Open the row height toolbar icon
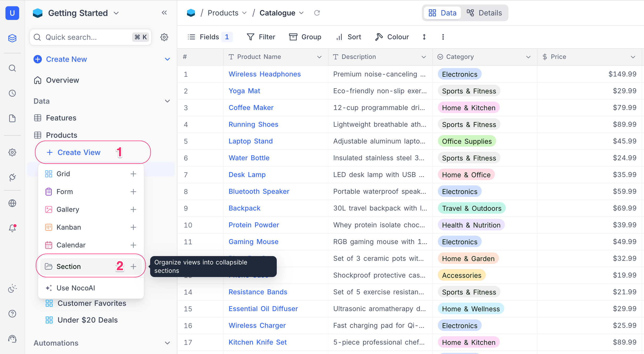644x354 pixels. click(x=424, y=37)
